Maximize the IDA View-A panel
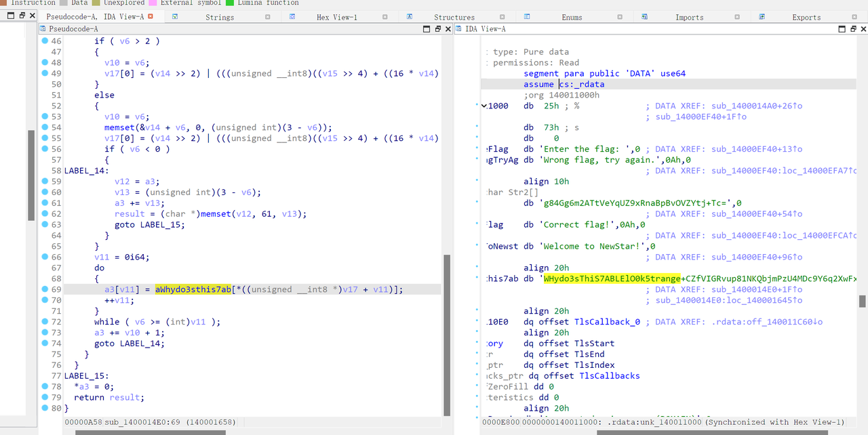 point(842,29)
